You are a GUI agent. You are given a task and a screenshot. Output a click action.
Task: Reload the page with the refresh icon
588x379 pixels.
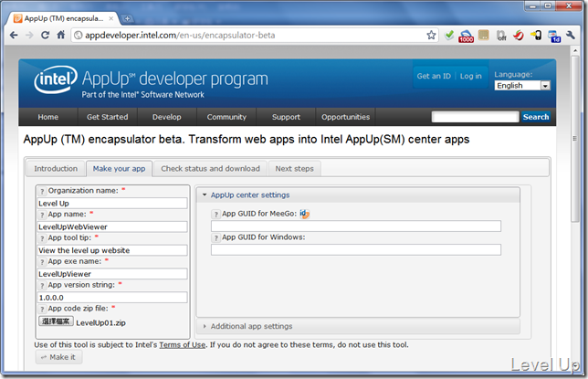coord(45,36)
